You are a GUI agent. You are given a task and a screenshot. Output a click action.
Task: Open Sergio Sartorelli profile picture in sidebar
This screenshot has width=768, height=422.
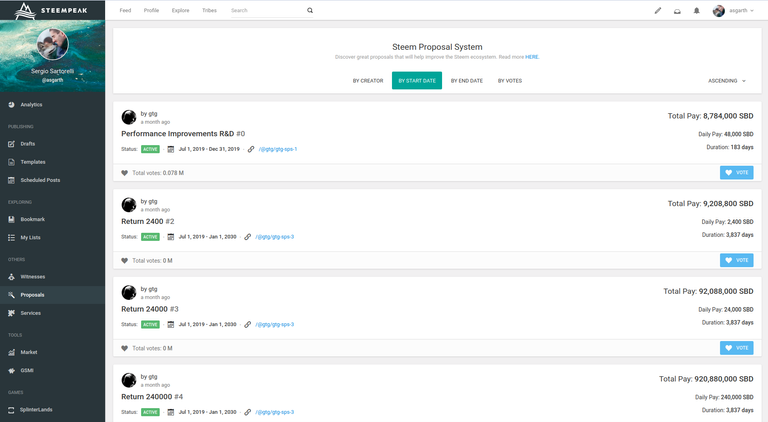pos(52,44)
